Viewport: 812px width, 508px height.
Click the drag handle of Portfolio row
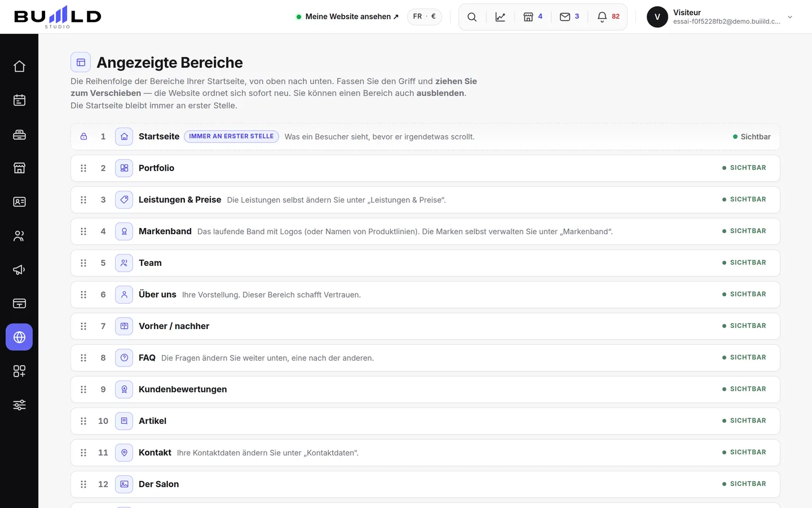(x=83, y=168)
